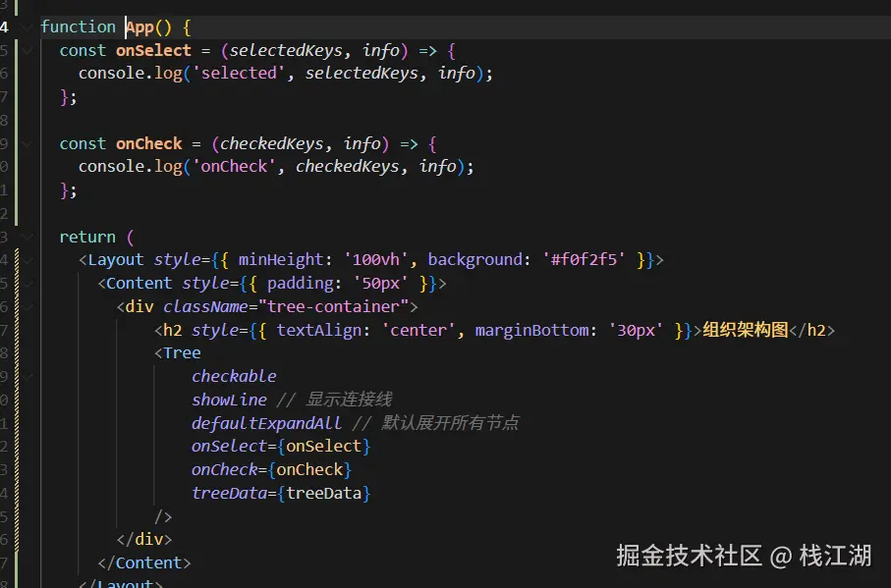The height and width of the screenshot is (588, 891).
Task: Place cursor on 'App' function name
Action: coord(139,27)
